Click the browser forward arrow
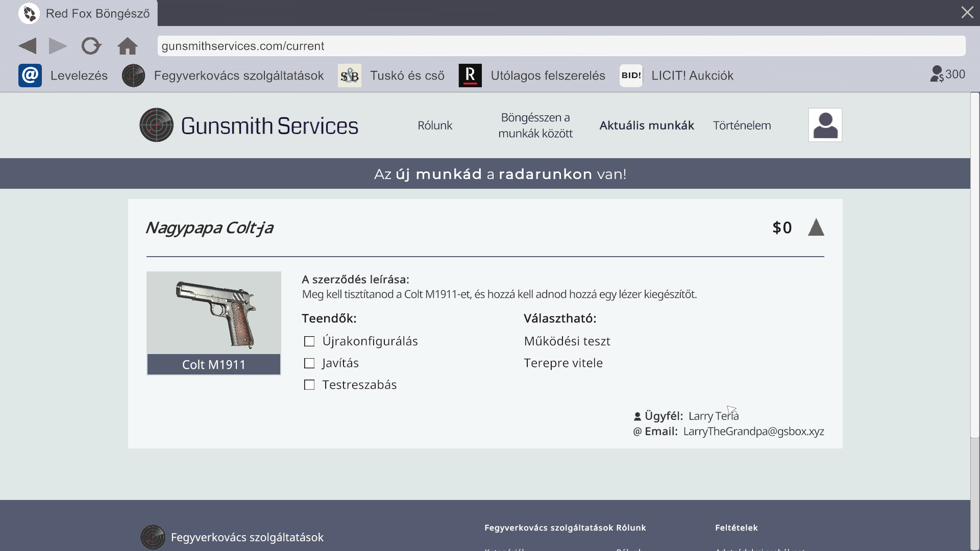The width and height of the screenshot is (980, 551). click(58, 46)
